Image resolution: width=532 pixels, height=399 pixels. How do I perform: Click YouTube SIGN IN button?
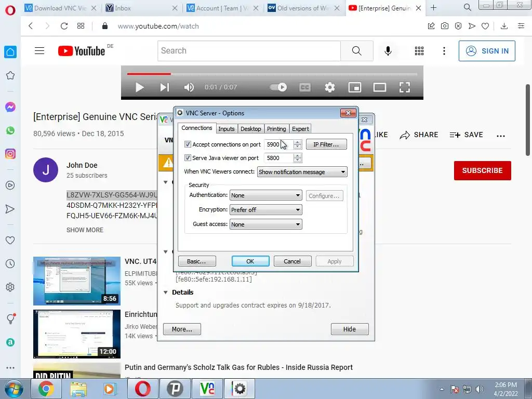(487, 51)
